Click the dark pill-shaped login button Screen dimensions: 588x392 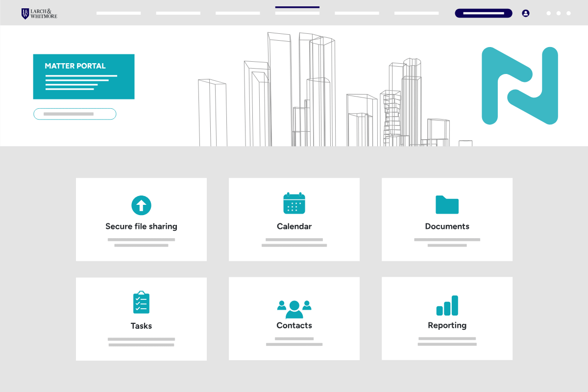pos(483,13)
